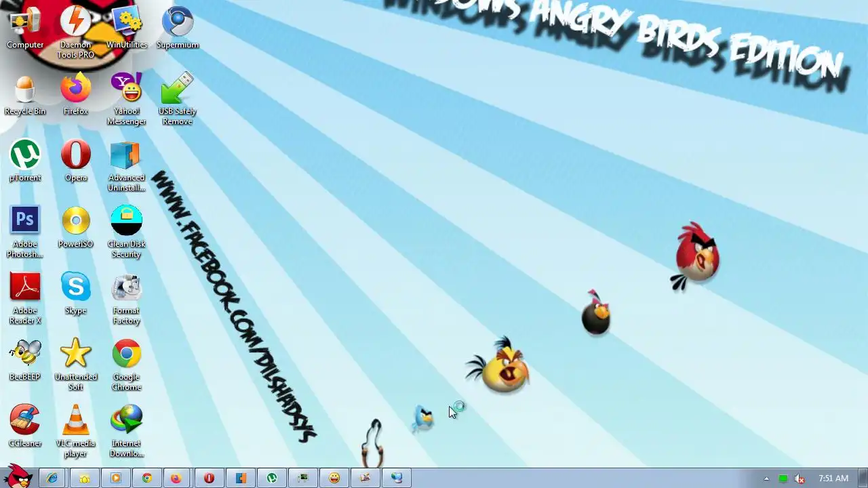This screenshot has width=868, height=488.
Task: Open Unattended Soft star icon
Action: pos(75,365)
